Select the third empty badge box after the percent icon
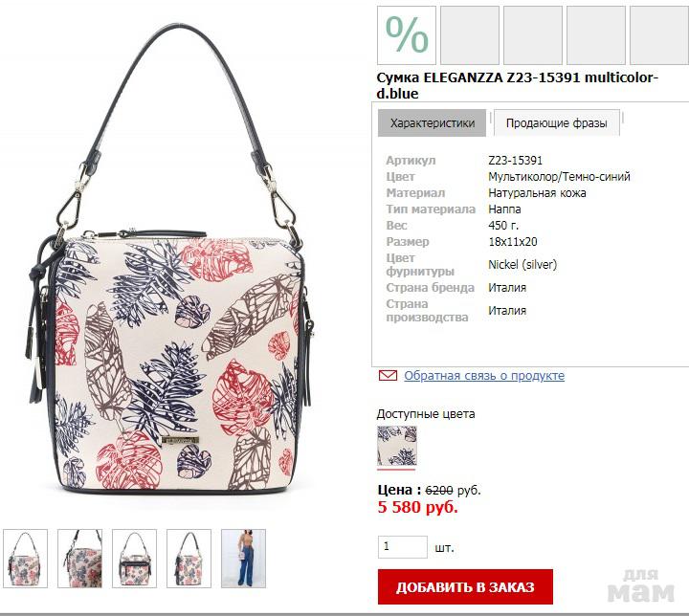 (x=596, y=35)
